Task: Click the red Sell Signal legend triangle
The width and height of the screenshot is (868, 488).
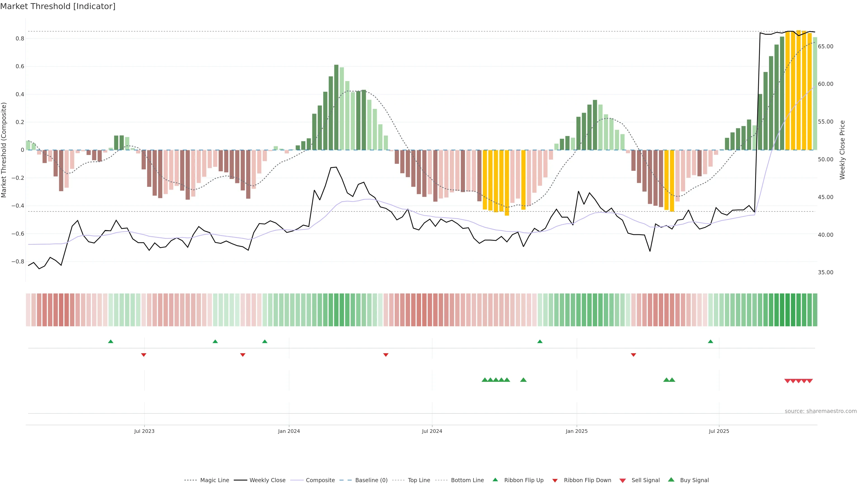Action: click(x=623, y=481)
